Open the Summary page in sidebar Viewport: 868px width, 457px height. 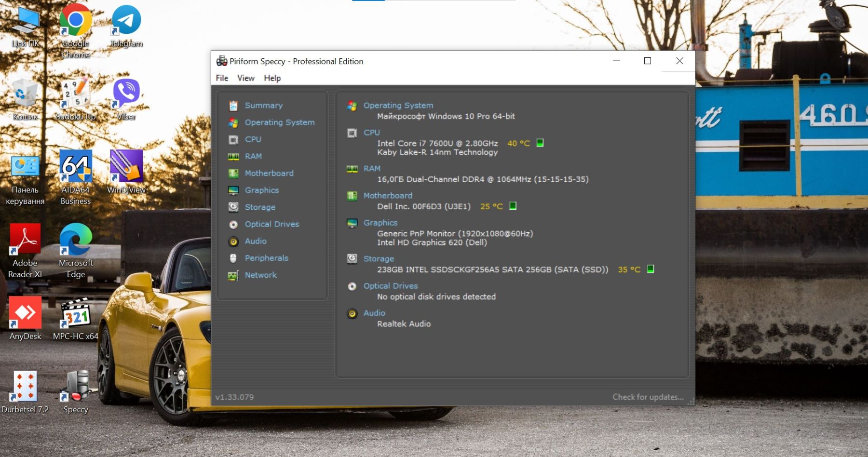pos(264,106)
